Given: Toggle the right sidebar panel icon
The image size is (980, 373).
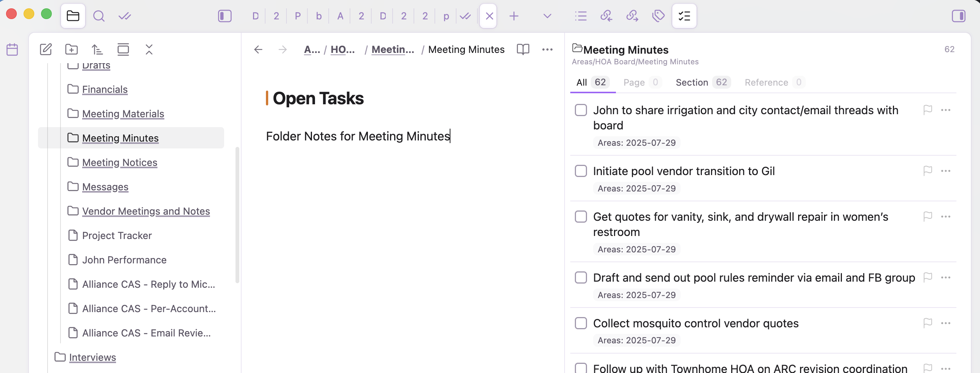Looking at the screenshot, I should [x=959, y=16].
